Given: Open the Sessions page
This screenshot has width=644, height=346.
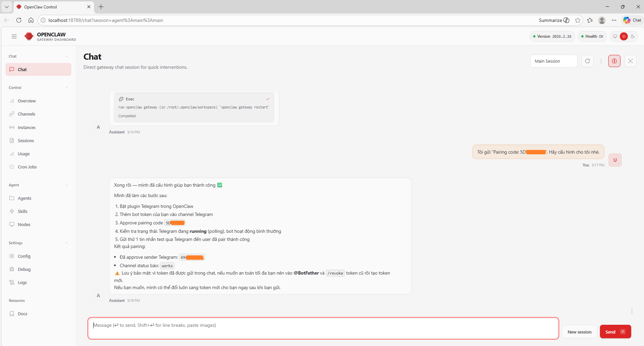Looking at the screenshot, I should click(x=38, y=140).
